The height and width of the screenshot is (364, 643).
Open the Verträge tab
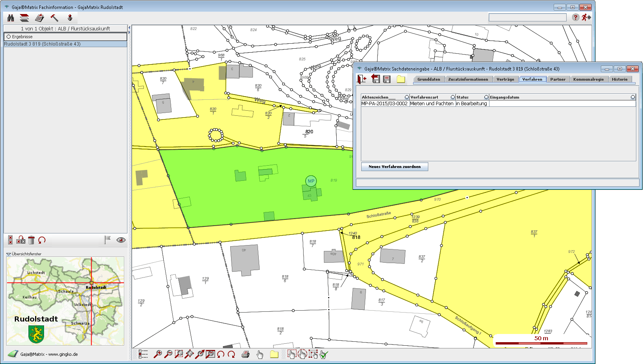505,80
